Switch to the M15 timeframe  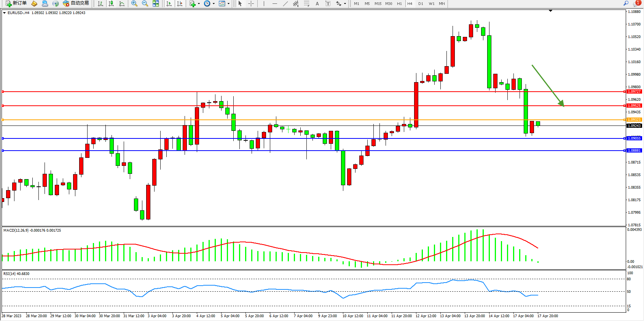coord(378,3)
